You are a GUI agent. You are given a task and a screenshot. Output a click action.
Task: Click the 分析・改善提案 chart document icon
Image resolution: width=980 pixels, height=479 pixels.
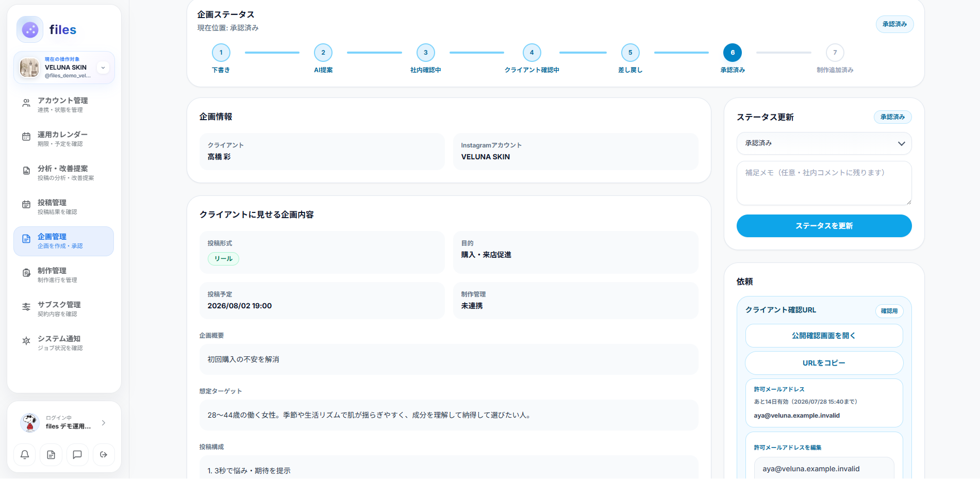26,171
